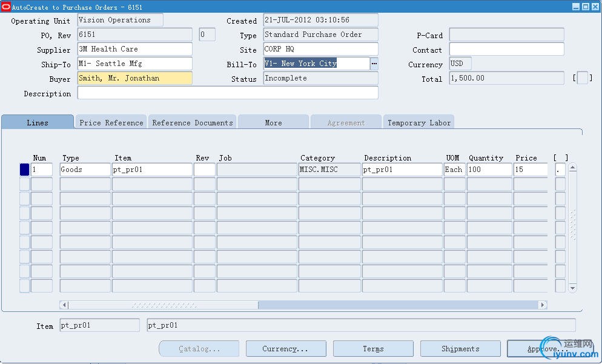Click the Item cell pt_pr01 in line 1
The height and width of the screenshot is (364, 602).
pos(152,170)
